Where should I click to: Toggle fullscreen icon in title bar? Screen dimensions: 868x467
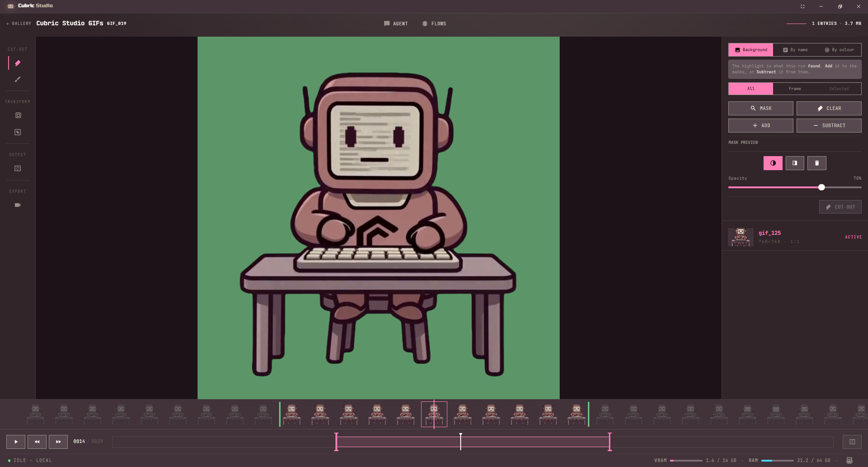(x=802, y=6)
